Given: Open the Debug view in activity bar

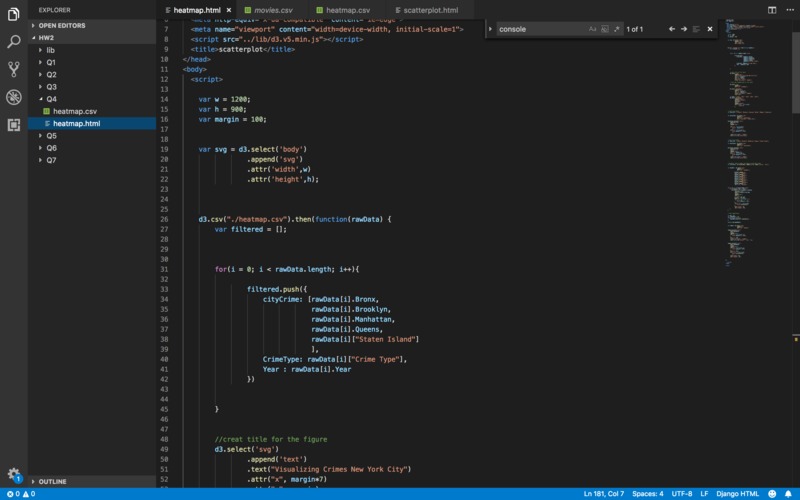Looking at the screenshot, I should point(14,97).
